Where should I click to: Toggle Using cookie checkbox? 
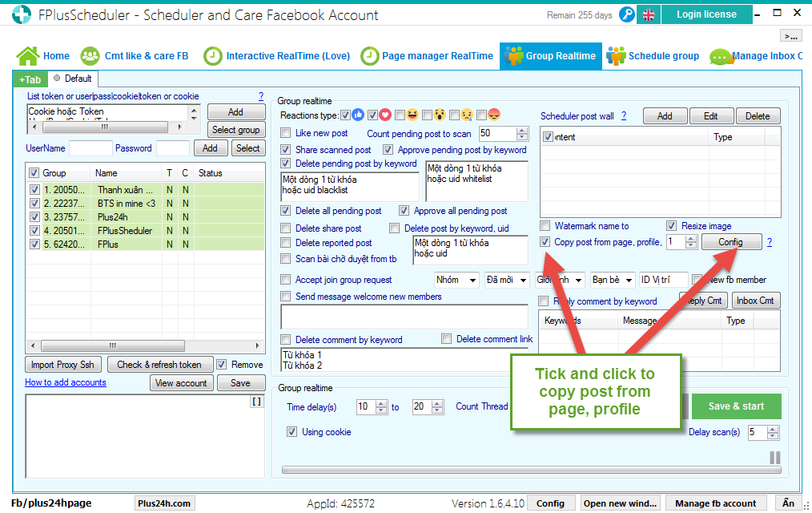point(292,432)
